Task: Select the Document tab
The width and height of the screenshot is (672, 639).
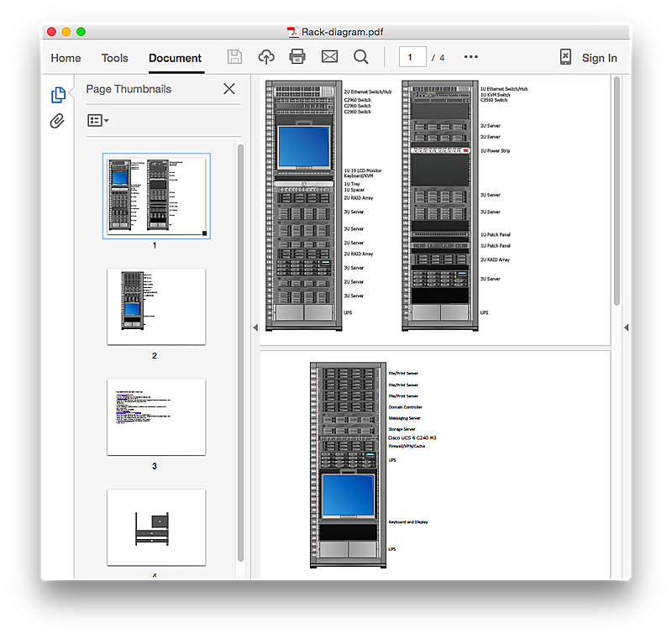Action: (x=175, y=58)
